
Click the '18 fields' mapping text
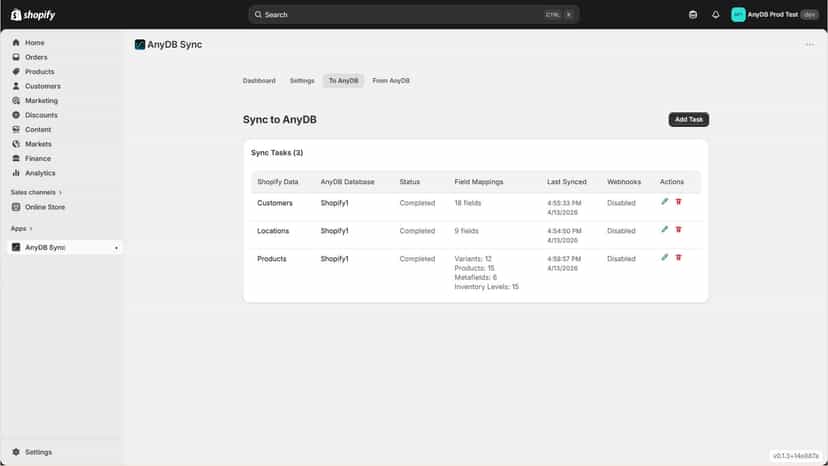click(x=468, y=203)
